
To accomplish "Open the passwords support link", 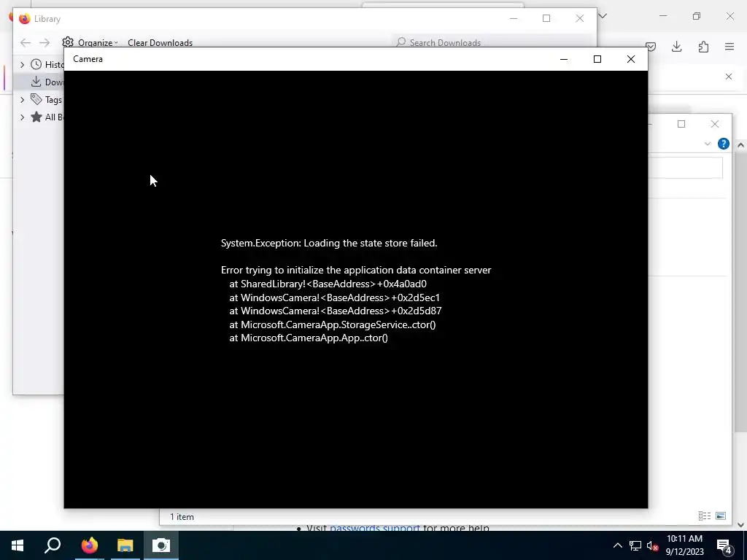I will coord(375,528).
